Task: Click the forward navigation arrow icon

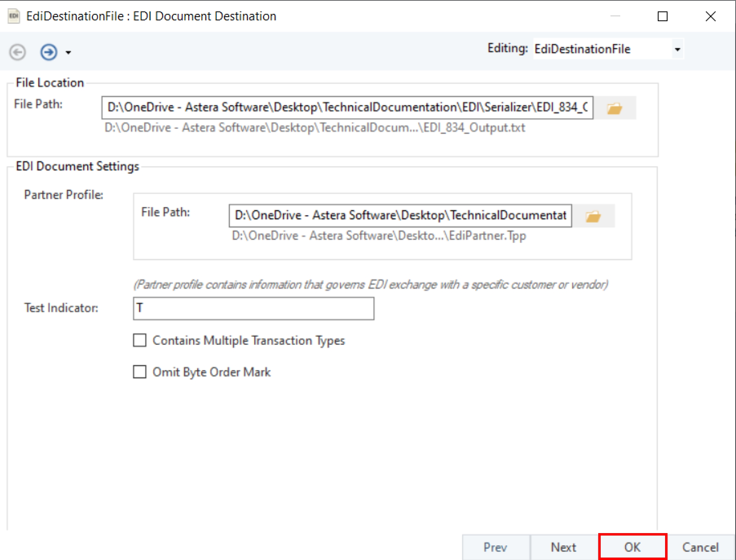Action: pyautogui.click(x=48, y=52)
